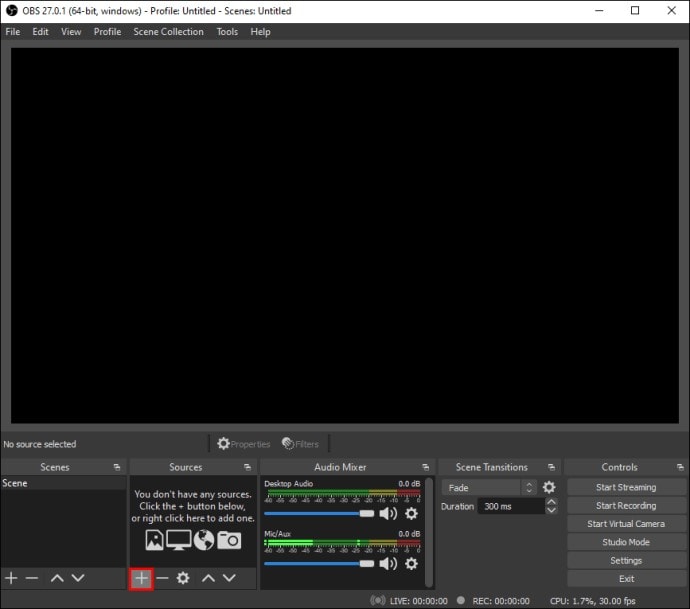Pop out the Controls dock
The width and height of the screenshot is (690, 609).
coord(680,467)
